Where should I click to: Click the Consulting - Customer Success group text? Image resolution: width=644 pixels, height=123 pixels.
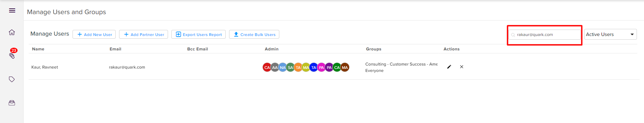(401, 64)
